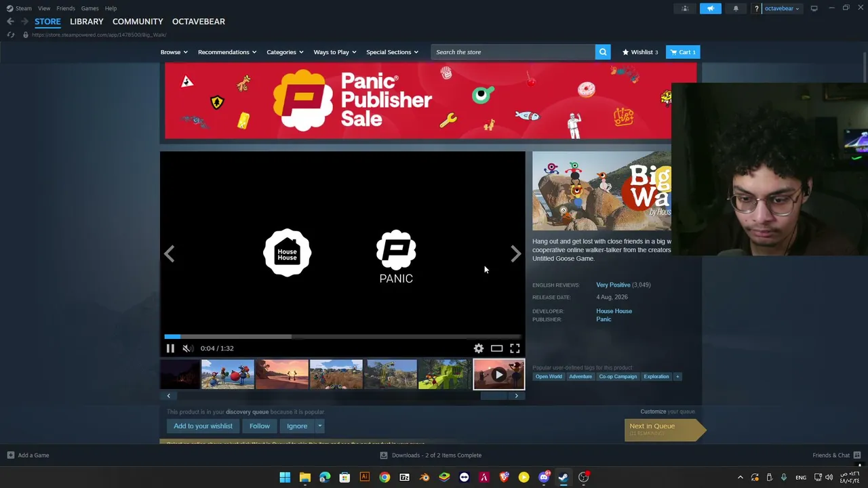The width and height of the screenshot is (868, 488).
Task: Open the shopping Cart
Action: pyautogui.click(x=683, y=52)
